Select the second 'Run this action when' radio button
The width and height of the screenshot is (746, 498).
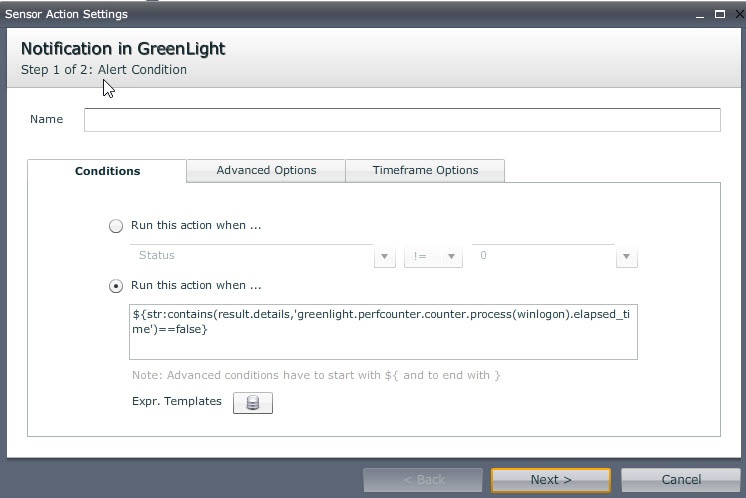(116, 286)
